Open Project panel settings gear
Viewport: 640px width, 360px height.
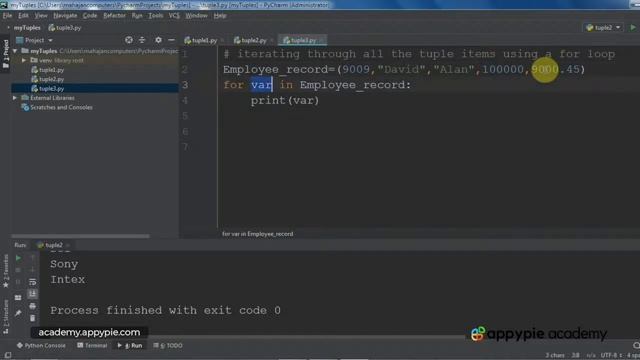coord(158,40)
